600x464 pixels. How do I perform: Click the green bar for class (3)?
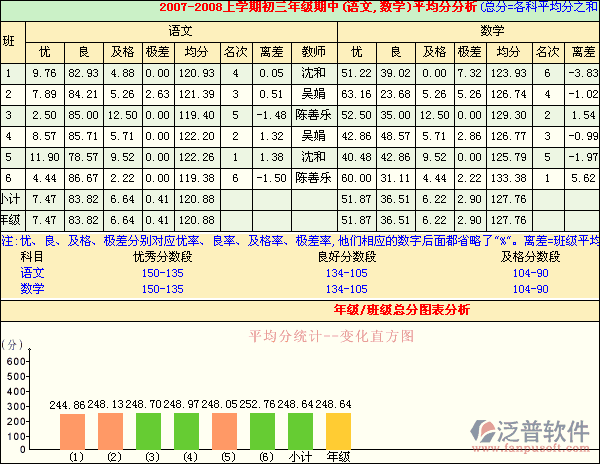coord(148,431)
